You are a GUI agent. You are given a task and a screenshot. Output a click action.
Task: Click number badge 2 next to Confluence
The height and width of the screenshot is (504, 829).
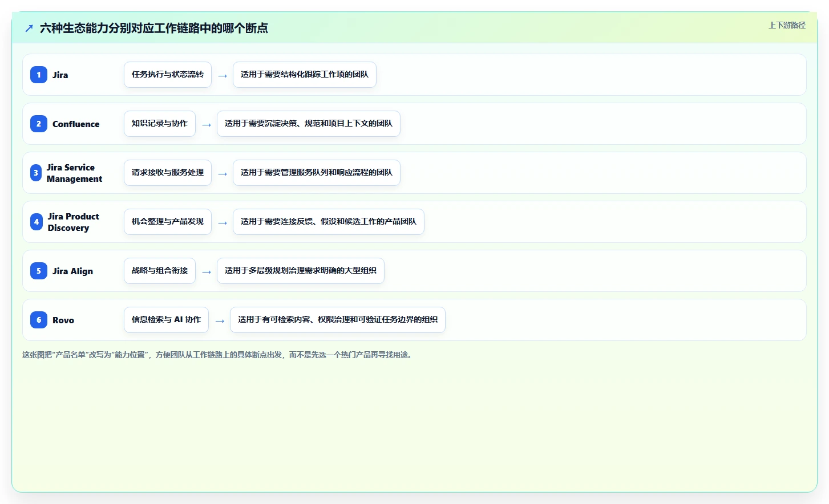(39, 124)
